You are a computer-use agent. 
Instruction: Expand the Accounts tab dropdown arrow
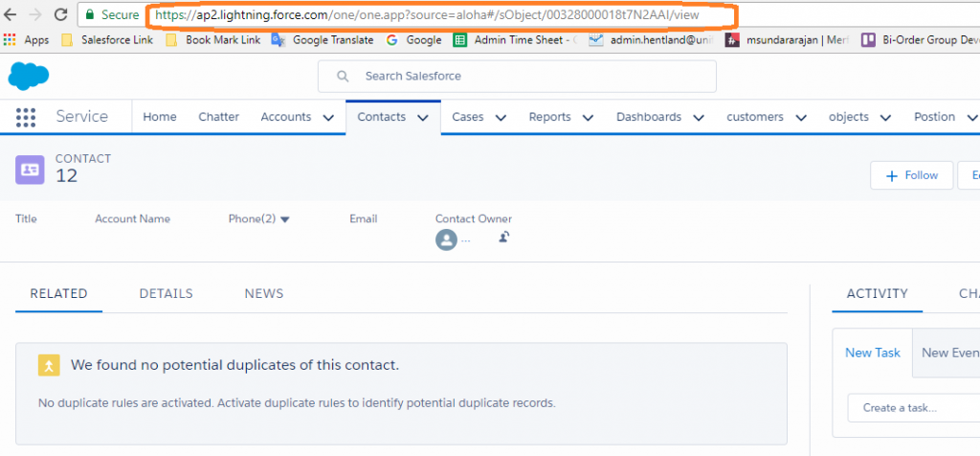pos(328,118)
